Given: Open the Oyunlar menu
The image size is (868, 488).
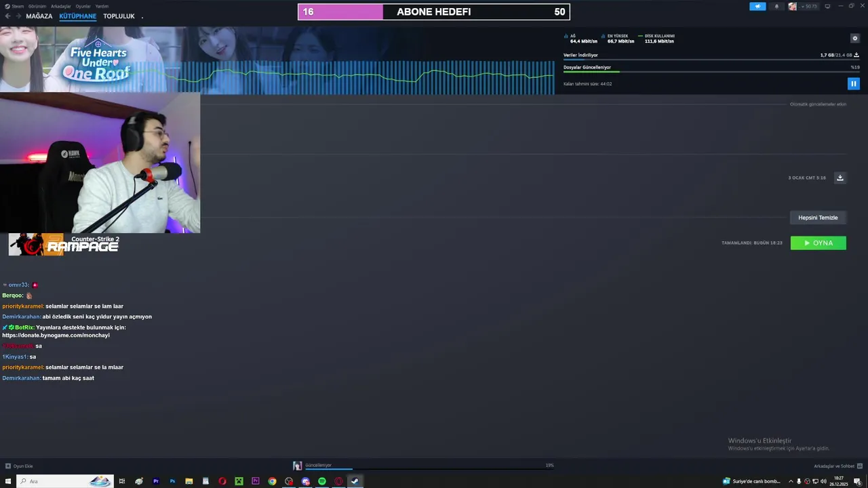Looking at the screenshot, I should 83,6.
